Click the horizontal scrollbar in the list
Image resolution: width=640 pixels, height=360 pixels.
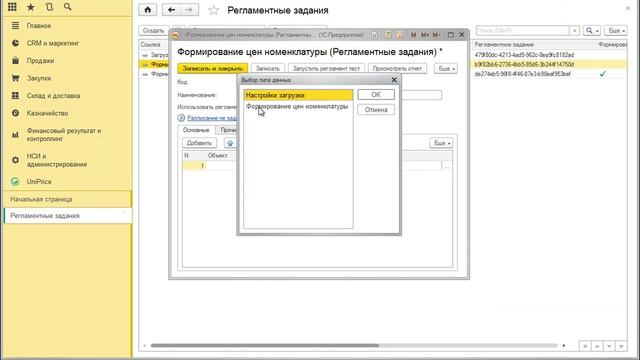tap(264, 345)
